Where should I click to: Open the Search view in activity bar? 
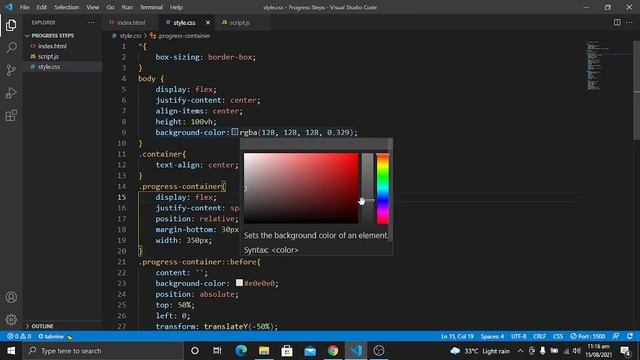[11, 47]
